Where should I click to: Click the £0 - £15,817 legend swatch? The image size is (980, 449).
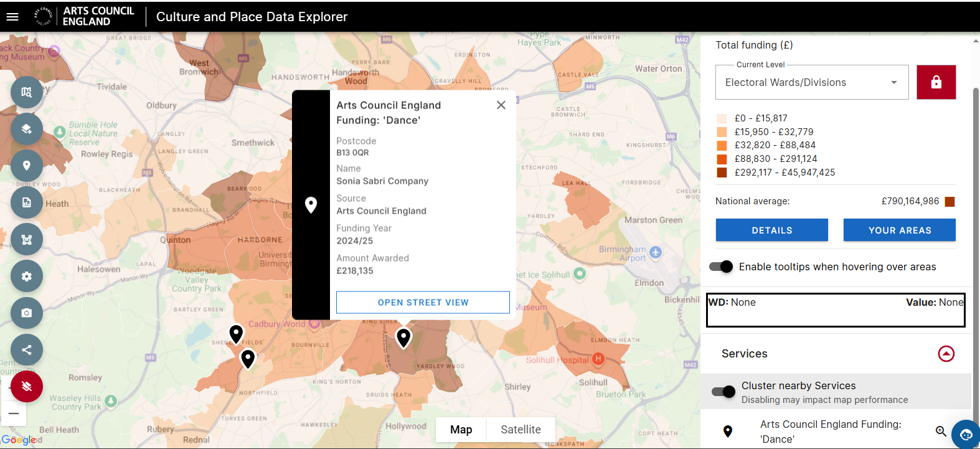pyautogui.click(x=722, y=118)
